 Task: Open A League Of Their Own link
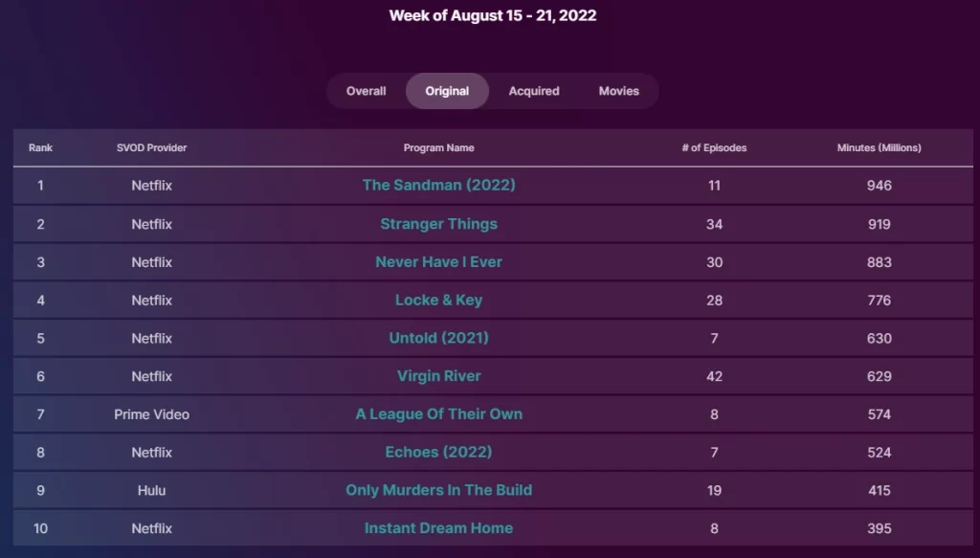pyautogui.click(x=438, y=414)
